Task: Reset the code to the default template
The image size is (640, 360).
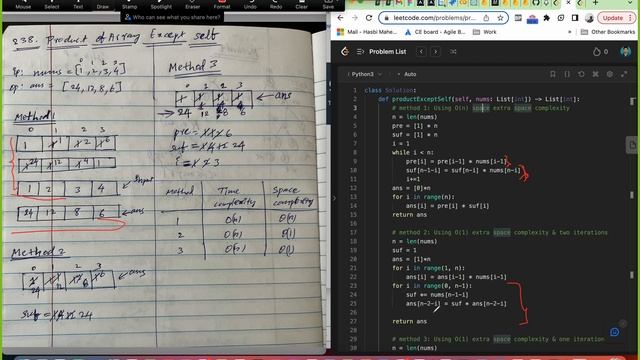Action: pos(581,74)
